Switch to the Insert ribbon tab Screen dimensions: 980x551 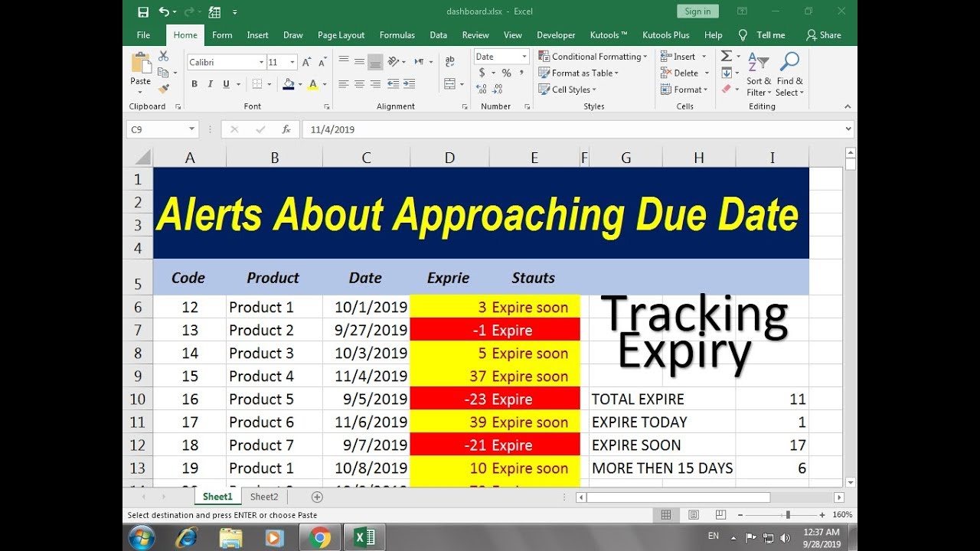tap(257, 35)
